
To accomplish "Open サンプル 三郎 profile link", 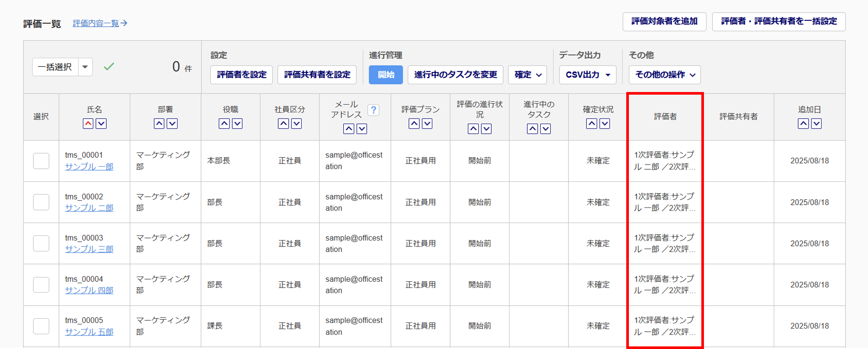I will pos(89,249).
